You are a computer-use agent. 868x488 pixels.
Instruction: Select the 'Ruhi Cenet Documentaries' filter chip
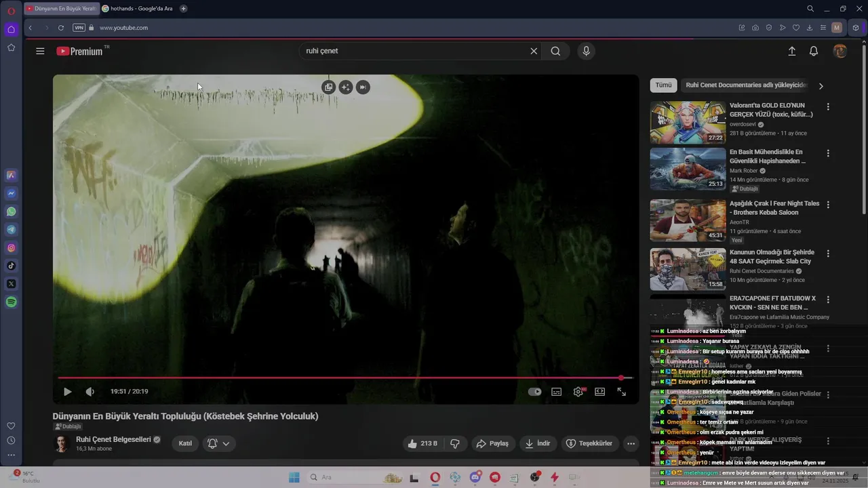click(745, 85)
